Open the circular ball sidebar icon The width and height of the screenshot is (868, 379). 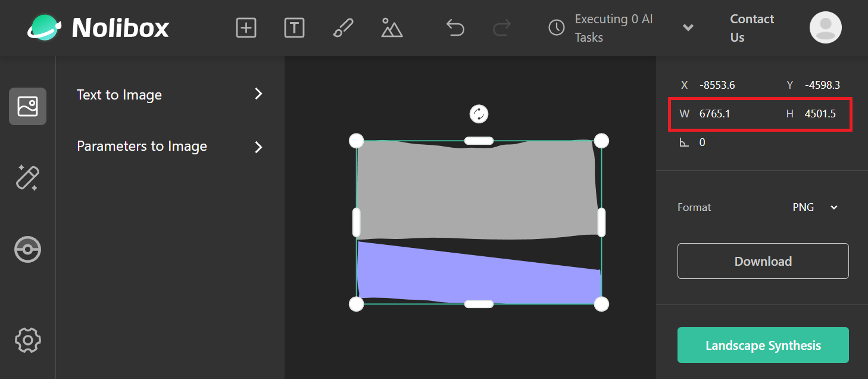click(x=27, y=250)
